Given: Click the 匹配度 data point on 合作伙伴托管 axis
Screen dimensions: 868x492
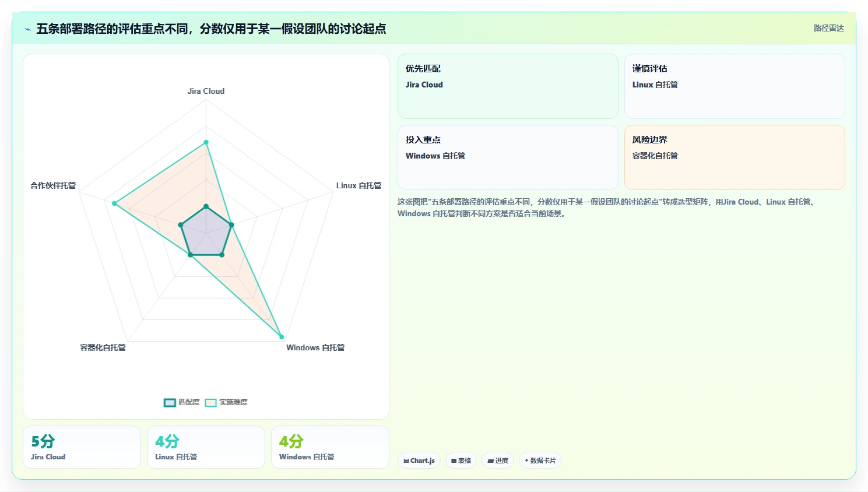Looking at the screenshot, I should (181, 225).
